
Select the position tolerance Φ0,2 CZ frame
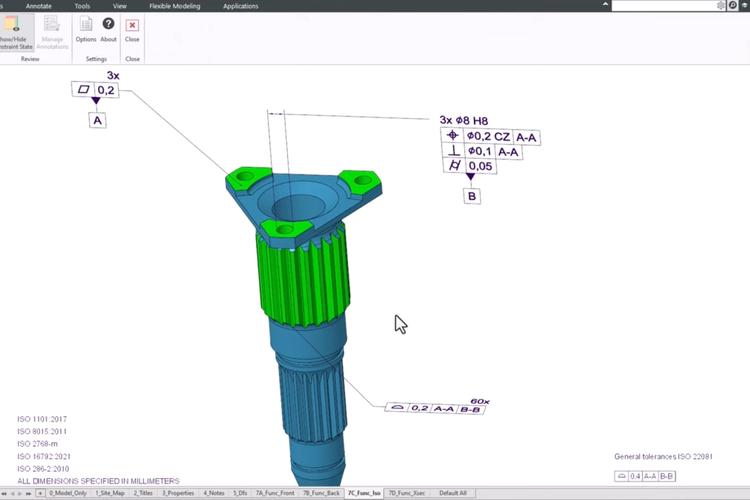[x=490, y=136]
